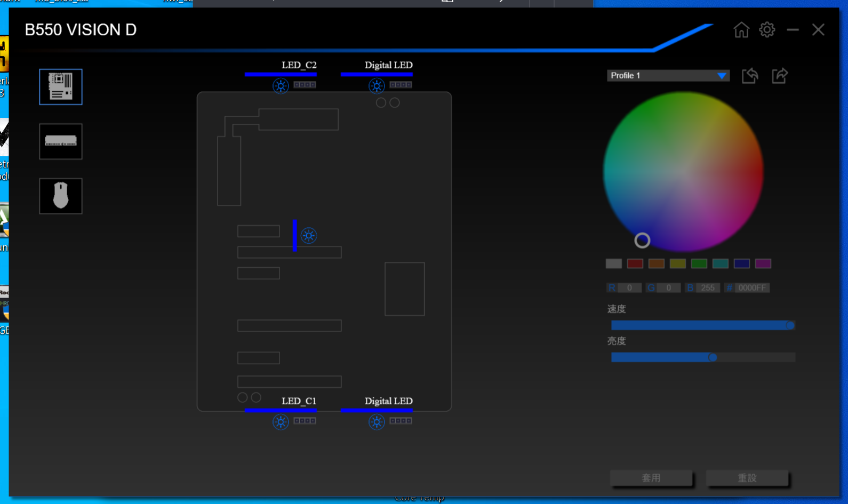Pick the green color swatch
848x504 pixels.
click(699, 263)
